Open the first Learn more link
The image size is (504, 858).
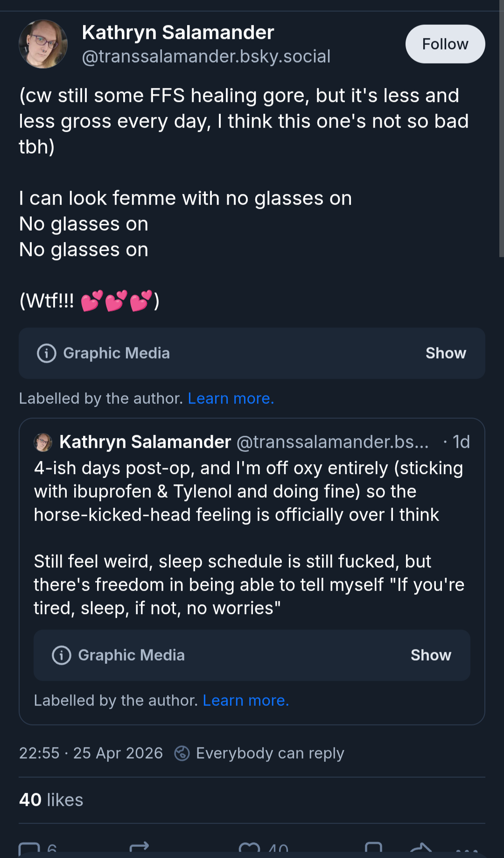[x=231, y=398]
